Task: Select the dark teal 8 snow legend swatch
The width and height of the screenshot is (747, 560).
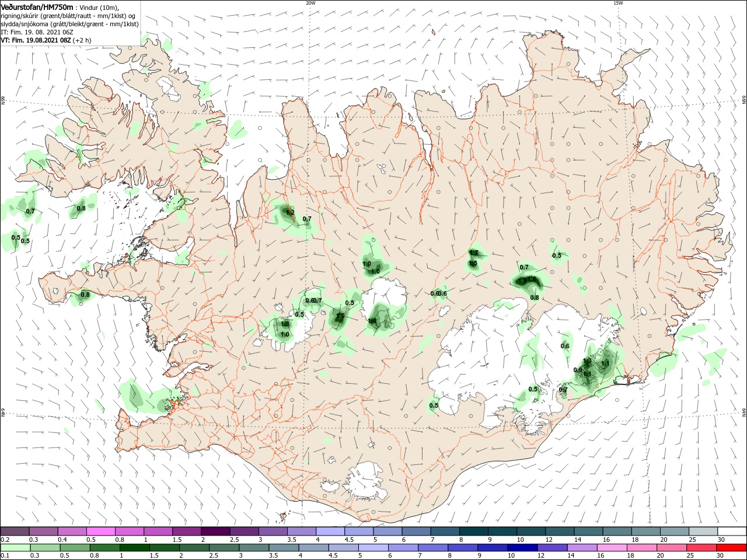Action: tap(473, 531)
